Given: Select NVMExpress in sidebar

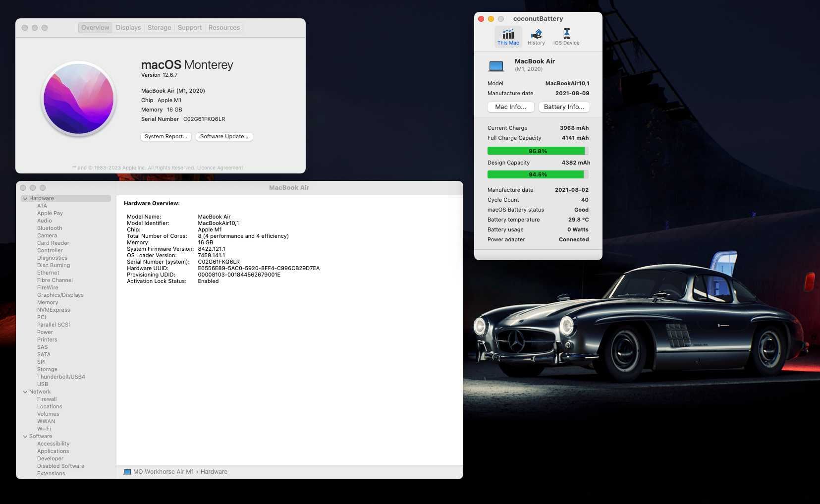Looking at the screenshot, I should pos(54,310).
